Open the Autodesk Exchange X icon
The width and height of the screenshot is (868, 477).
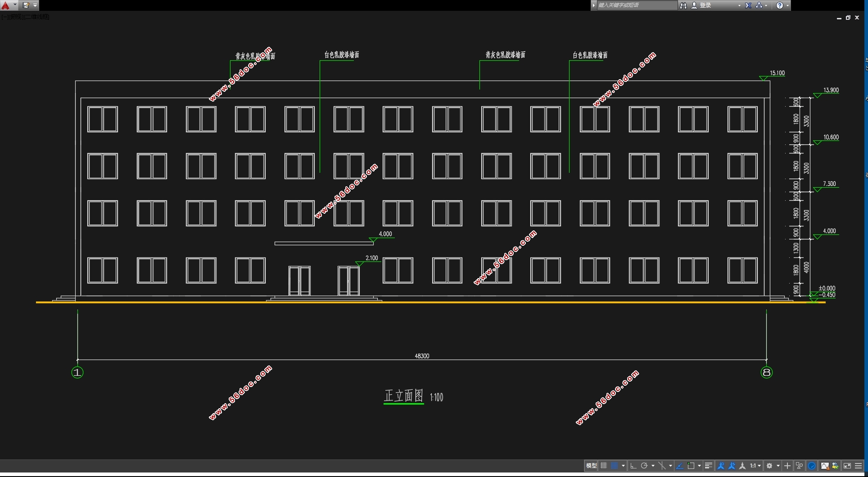tap(748, 5)
